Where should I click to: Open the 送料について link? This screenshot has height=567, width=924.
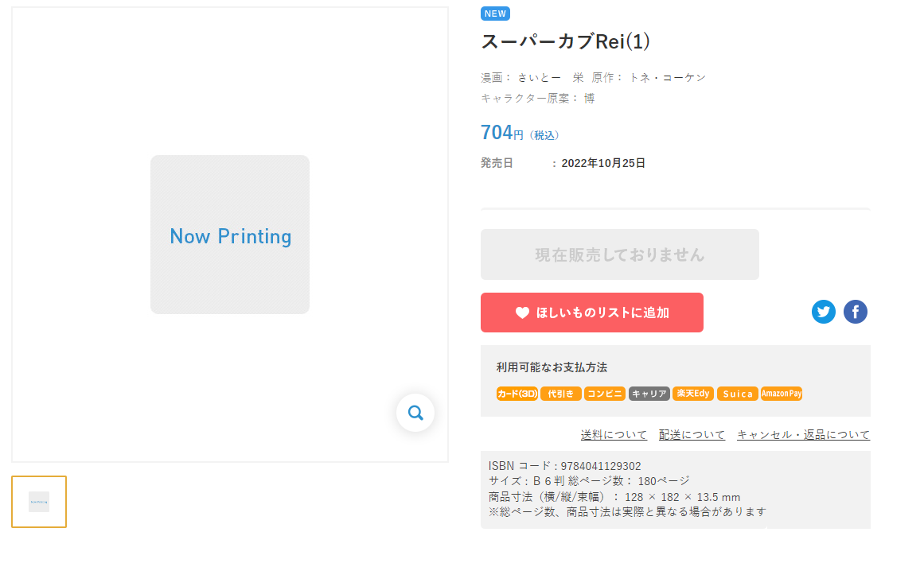(614, 435)
